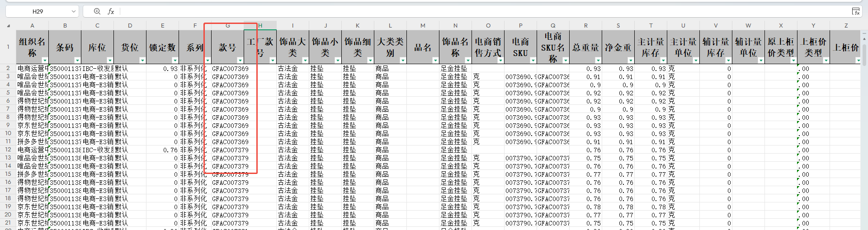This screenshot has height=230, width=868.
Task: Click the select-all corner triangle
Action: pyautogui.click(x=8, y=26)
